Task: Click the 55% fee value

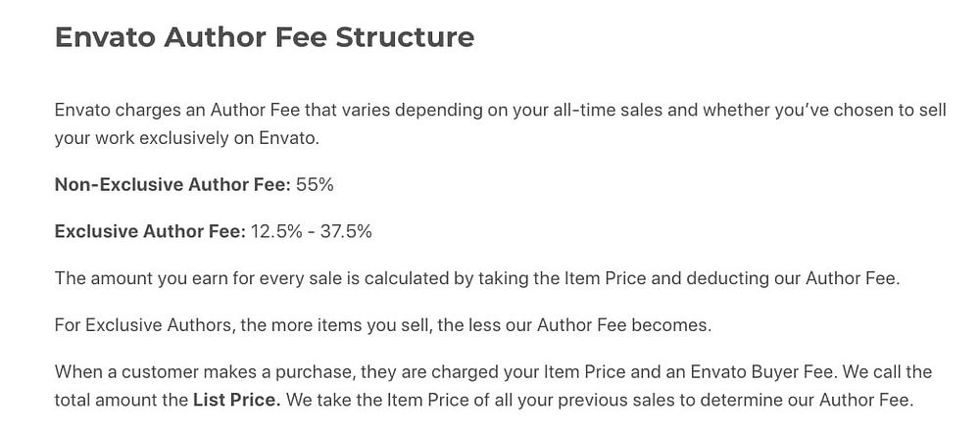Action: click(x=315, y=185)
